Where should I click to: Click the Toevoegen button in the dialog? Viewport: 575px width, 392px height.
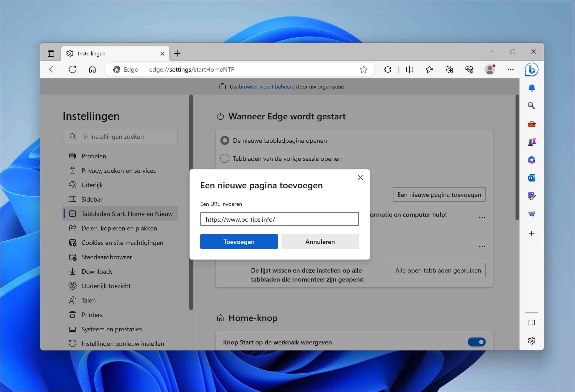239,242
